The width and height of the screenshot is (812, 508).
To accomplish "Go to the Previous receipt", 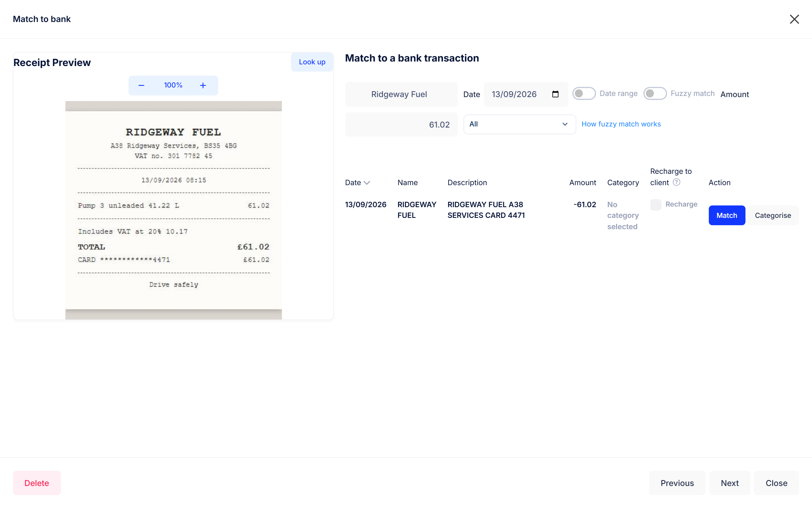I will coord(677,483).
